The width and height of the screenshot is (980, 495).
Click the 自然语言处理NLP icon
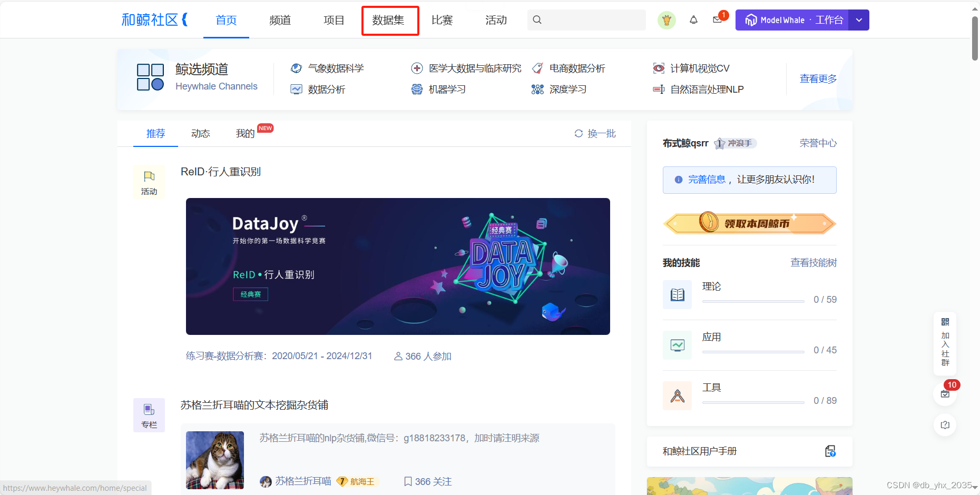pyautogui.click(x=659, y=90)
